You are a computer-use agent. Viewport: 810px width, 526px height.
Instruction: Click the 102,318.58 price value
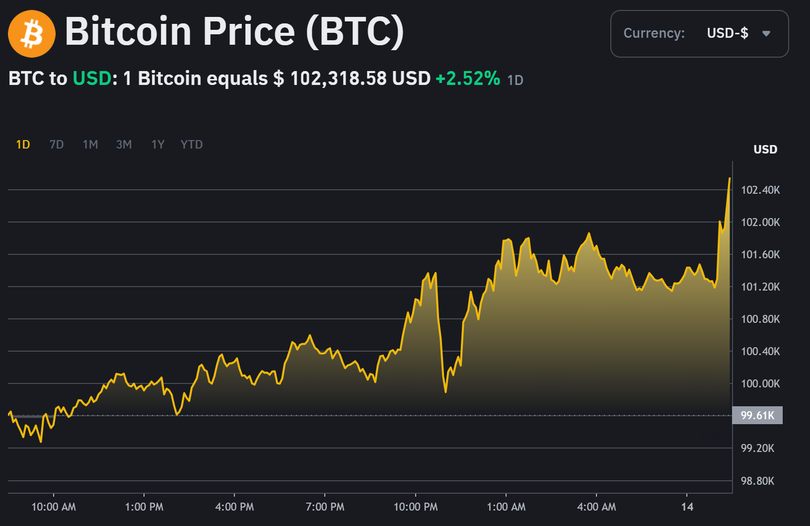tap(340, 78)
